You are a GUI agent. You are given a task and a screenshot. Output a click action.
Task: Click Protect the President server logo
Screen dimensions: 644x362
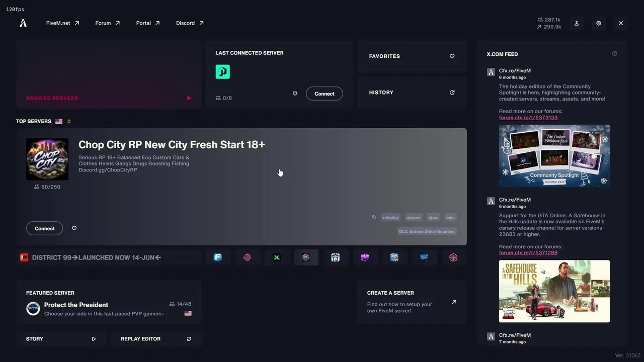point(33,309)
